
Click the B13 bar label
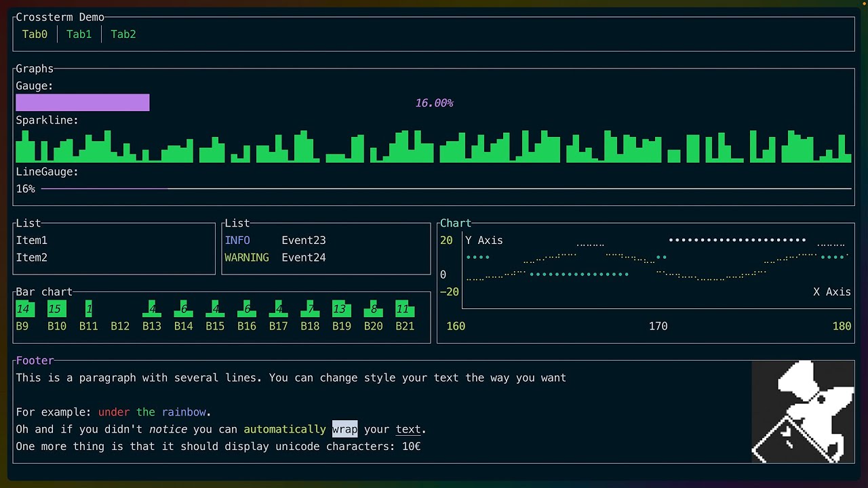point(152,326)
